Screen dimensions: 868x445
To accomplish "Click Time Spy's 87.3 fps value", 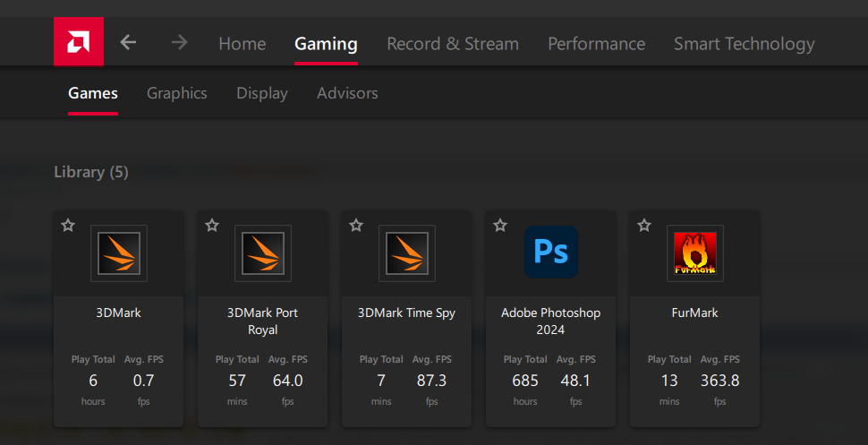I will click(x=432, y=381).
